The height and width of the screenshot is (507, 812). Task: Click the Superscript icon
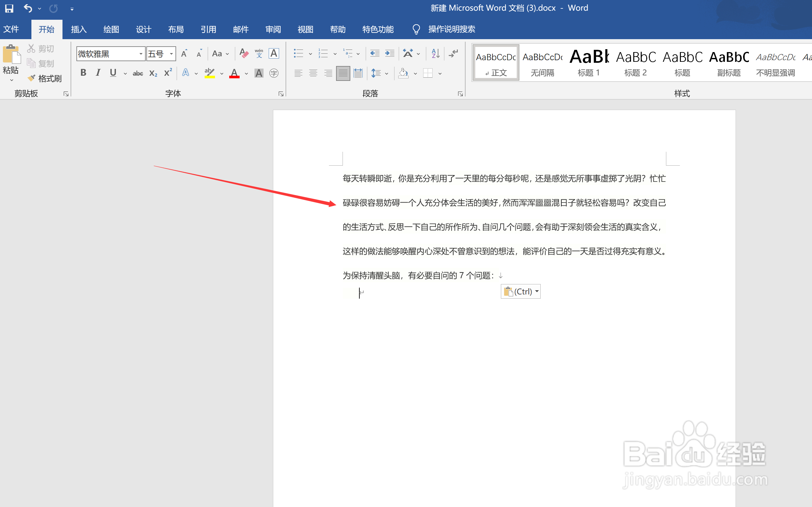(168, 73)
